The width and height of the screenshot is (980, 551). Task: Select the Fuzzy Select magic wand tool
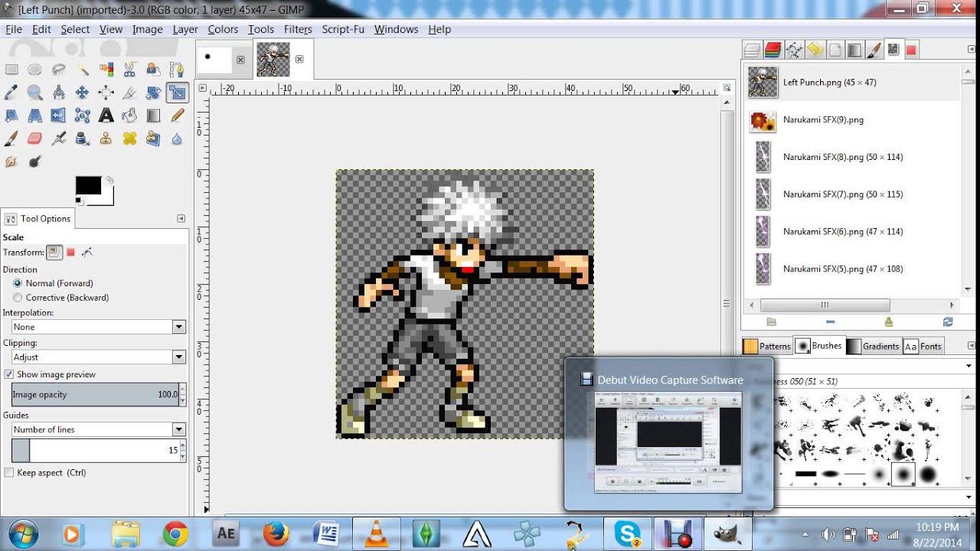(x=82, y=69)
